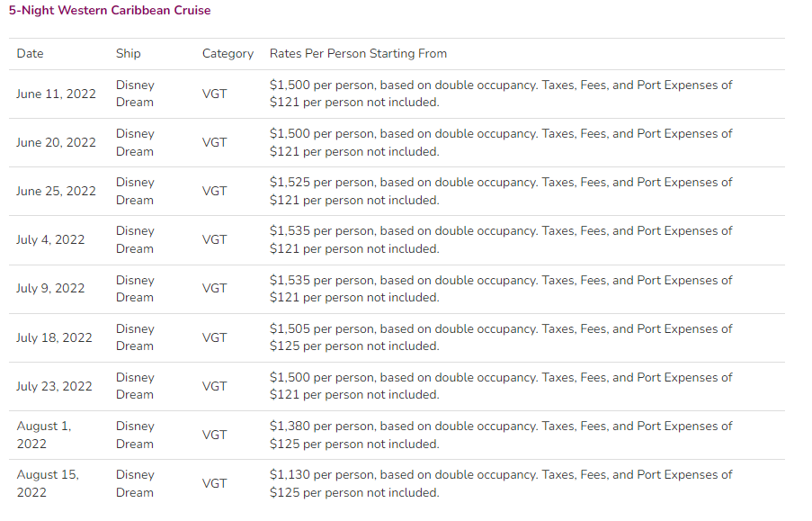Select the August 1, 2022 date cell
The width and height of the screenshot is (812, 521).
[44, 435]
